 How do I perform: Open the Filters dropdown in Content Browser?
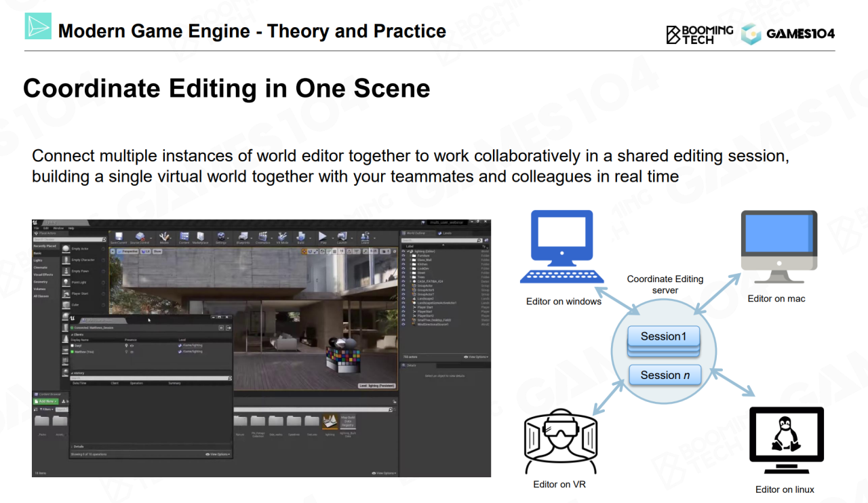coord(45,409)
